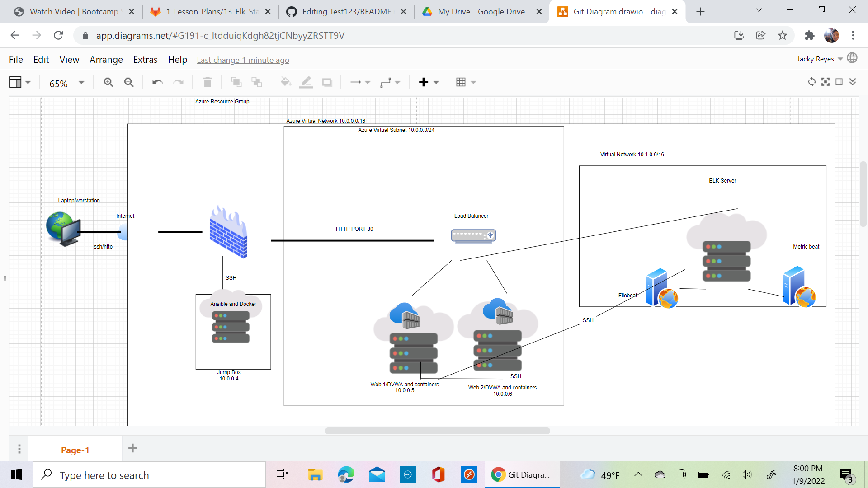Click the Last change 1 minute ago link
This screenshot has width=868, height=488.
click(x=243, y=60)
